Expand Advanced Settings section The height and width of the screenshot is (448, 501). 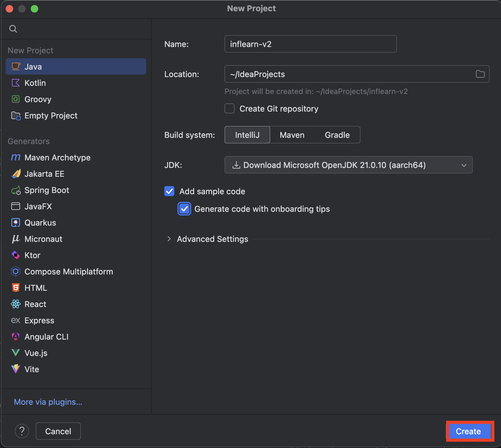tap(169, 239)
